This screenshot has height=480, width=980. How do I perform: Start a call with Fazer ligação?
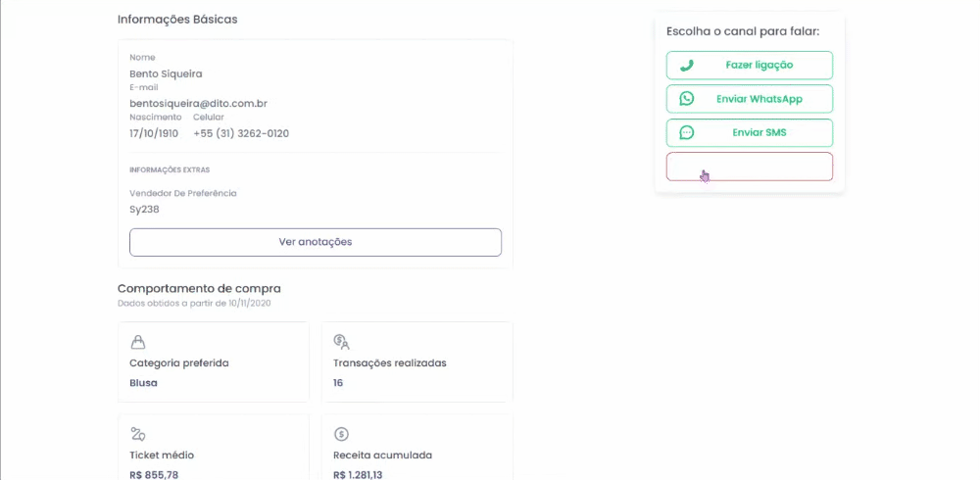(750, 65)
